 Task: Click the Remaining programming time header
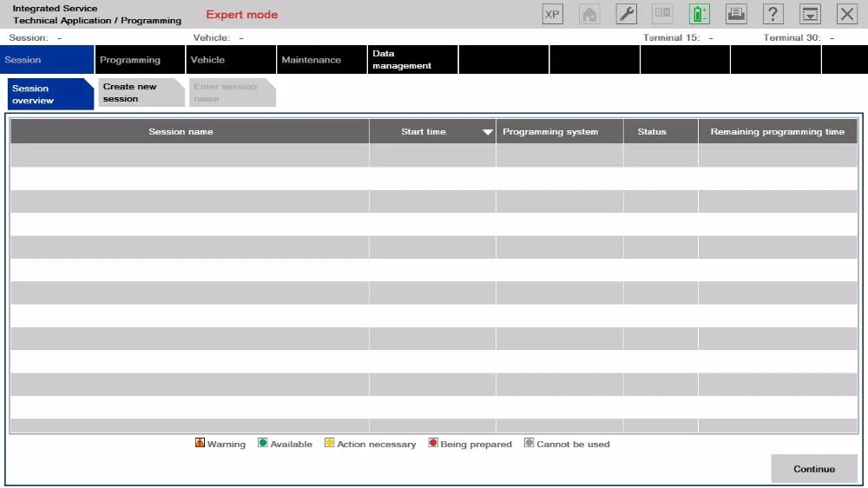coord(778,132)
